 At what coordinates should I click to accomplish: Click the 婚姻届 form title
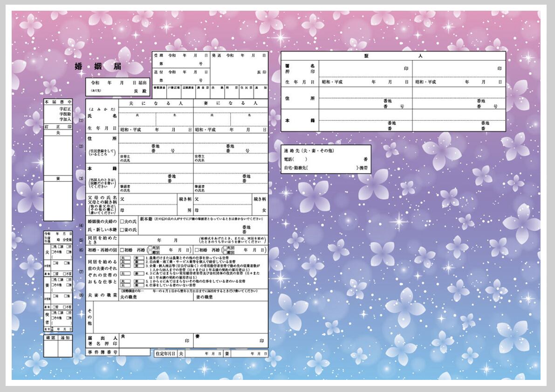pos(98,67)
